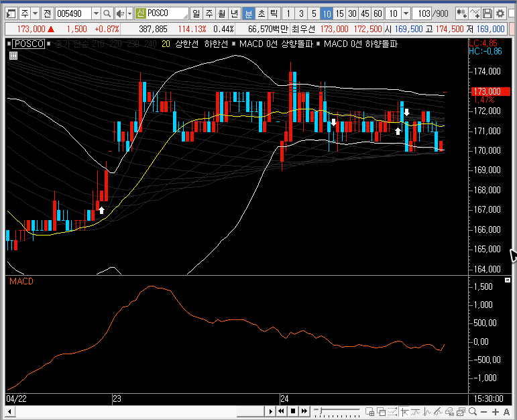This screenshot has width=517, height=420.
Task: Select the 초 second chart button
Action: pos(261,13)
